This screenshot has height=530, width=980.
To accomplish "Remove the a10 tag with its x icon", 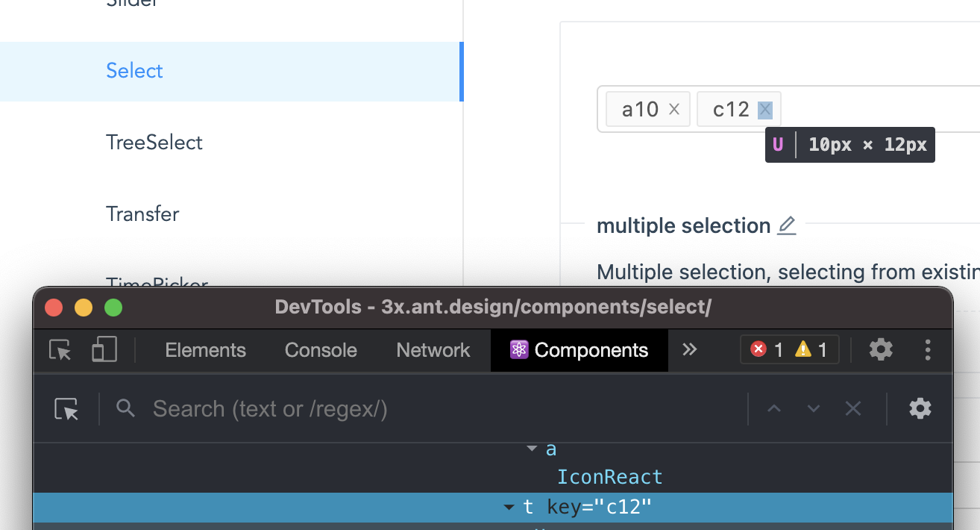I will (x=674, y=110).
